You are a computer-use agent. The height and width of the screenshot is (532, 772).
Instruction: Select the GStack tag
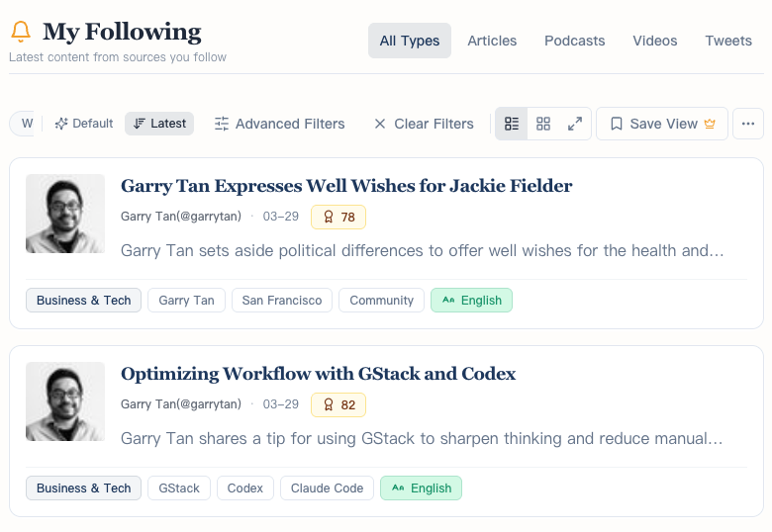pyautogui.click(x=179, y=488)
